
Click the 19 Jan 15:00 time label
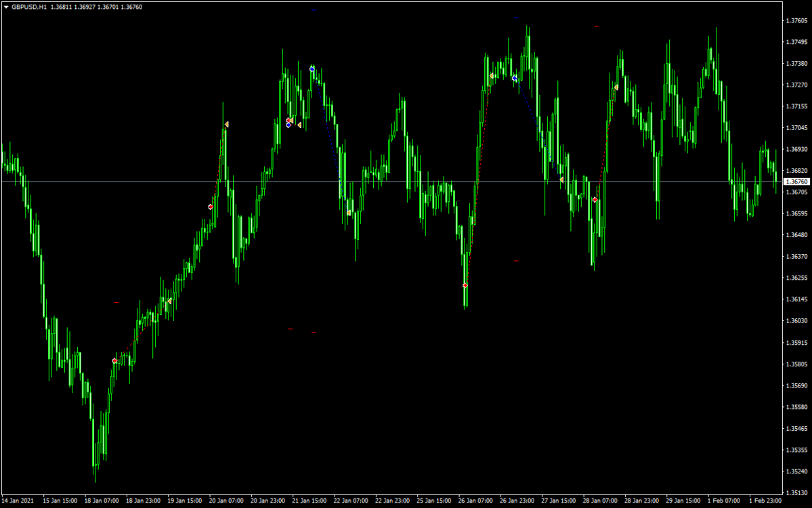(185, 501)
